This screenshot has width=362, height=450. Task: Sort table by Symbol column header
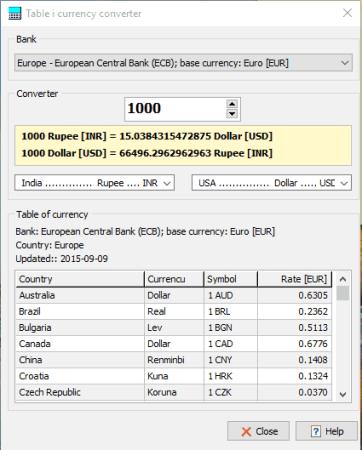coord(231,279)
